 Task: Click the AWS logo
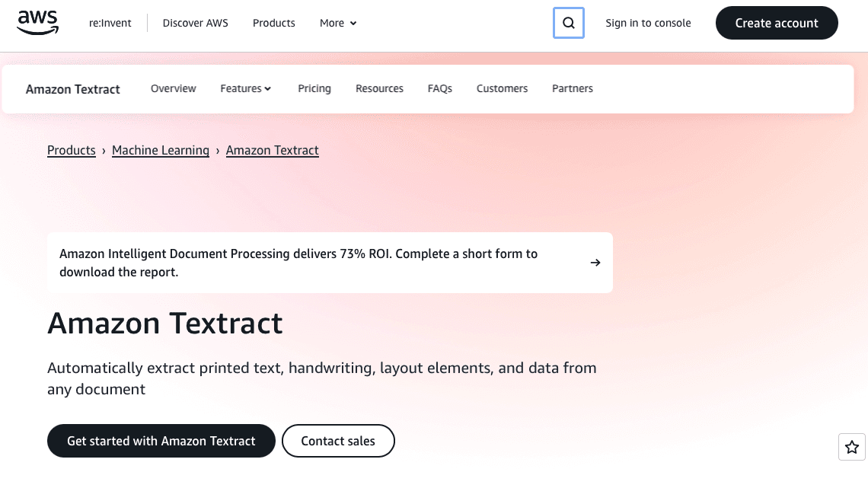[x=37, y=23]
